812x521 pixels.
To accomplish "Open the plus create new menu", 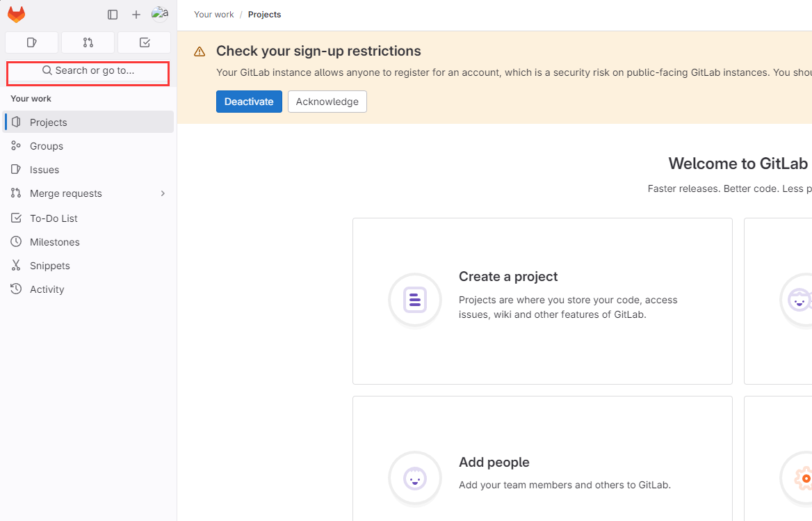I will coord(136,15).
